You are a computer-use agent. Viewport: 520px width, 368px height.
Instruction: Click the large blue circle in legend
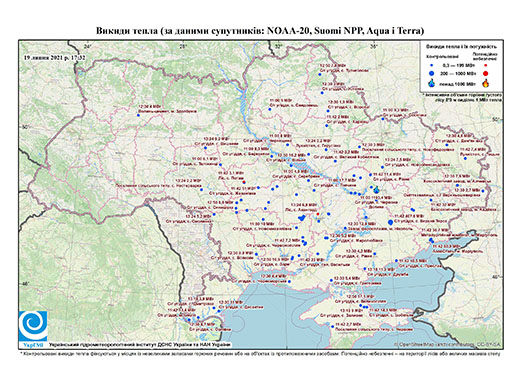click(431, 73)
